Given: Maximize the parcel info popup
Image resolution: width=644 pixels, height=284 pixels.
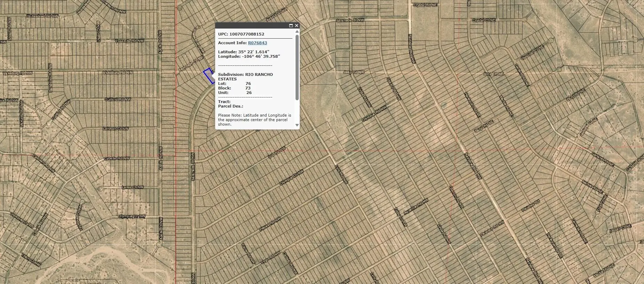Looking at the screenshot, I should click(x=291, y=25).
